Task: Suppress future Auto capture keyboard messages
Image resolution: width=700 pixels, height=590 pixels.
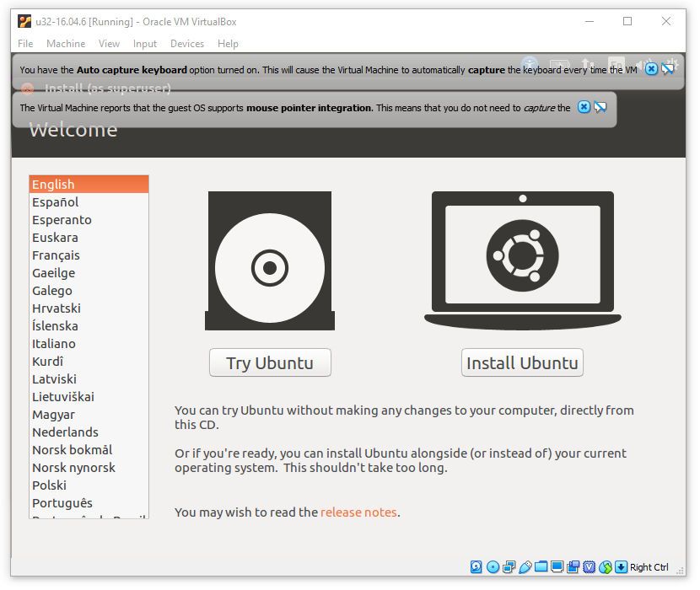Action: [668, 69]
